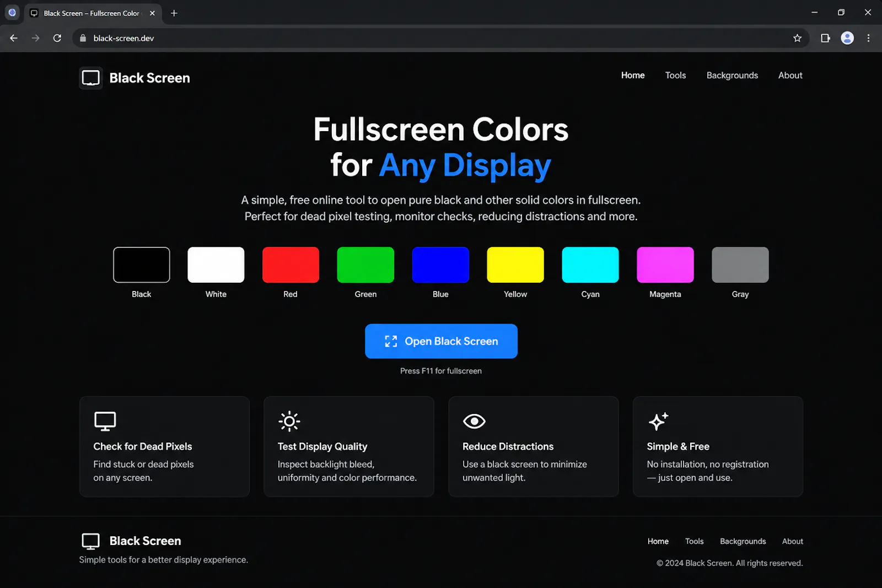
Task: Reload the page with the refresh icon
Action: (57, 38)
